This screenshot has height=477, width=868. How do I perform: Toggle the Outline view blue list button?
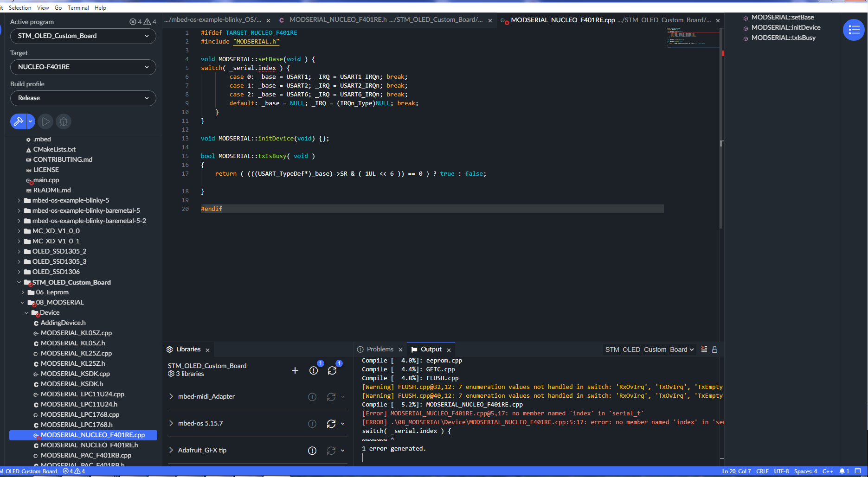coord(854,30)
